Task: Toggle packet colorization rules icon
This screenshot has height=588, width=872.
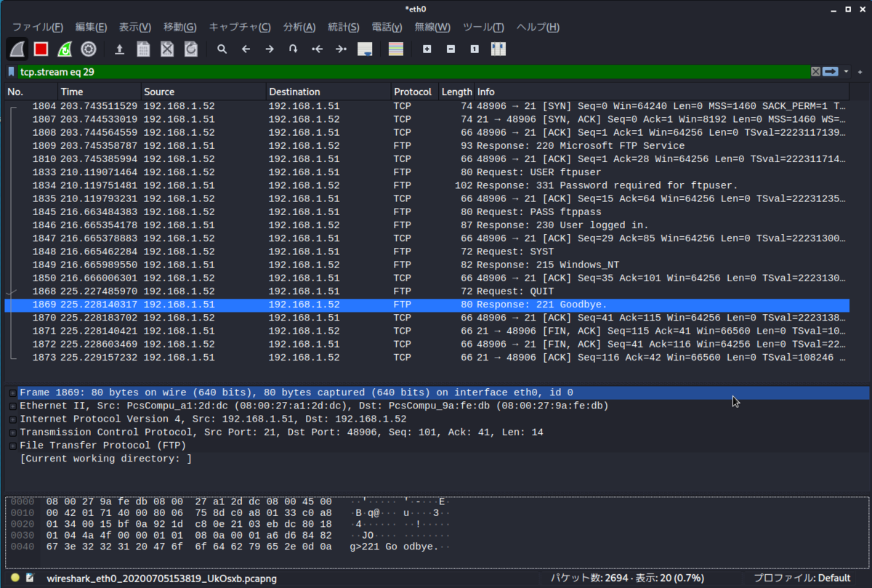Action: tap(396, 49)
